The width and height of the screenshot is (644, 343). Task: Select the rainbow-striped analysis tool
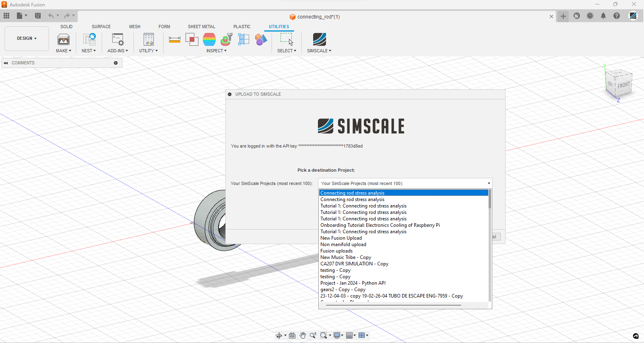209,39
